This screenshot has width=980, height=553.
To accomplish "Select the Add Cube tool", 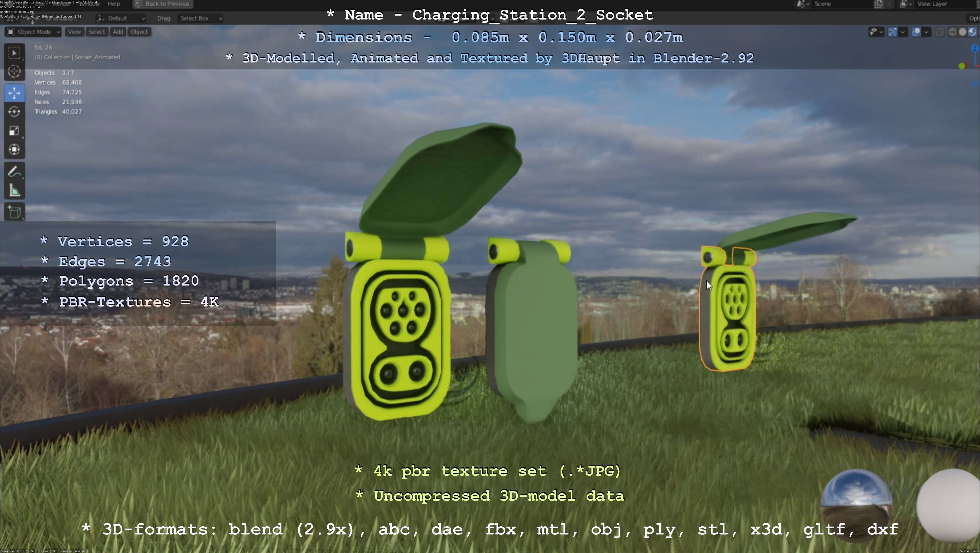I will 14,212.
